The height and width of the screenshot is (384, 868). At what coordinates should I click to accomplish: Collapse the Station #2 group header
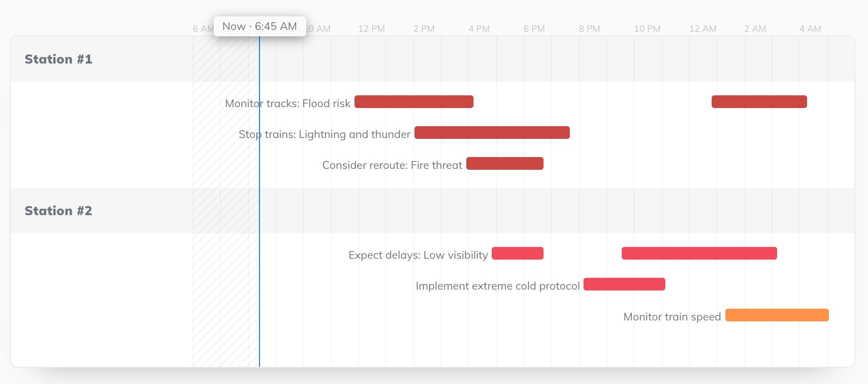coord(59,211)
